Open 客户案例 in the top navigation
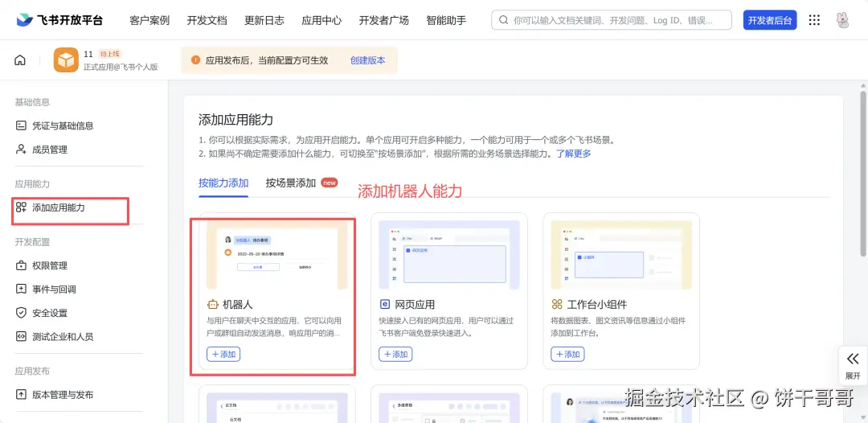Screen dimensions: 868x423 (149, 20)
